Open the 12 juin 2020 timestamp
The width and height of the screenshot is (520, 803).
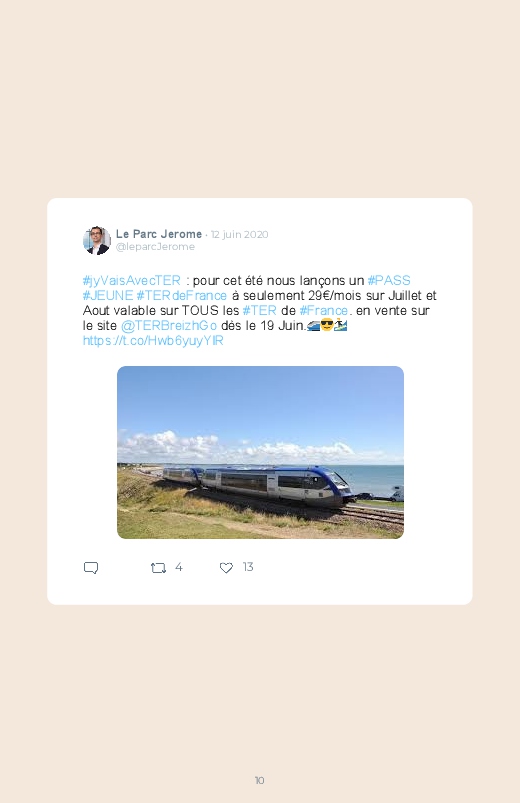click(239, 235)
